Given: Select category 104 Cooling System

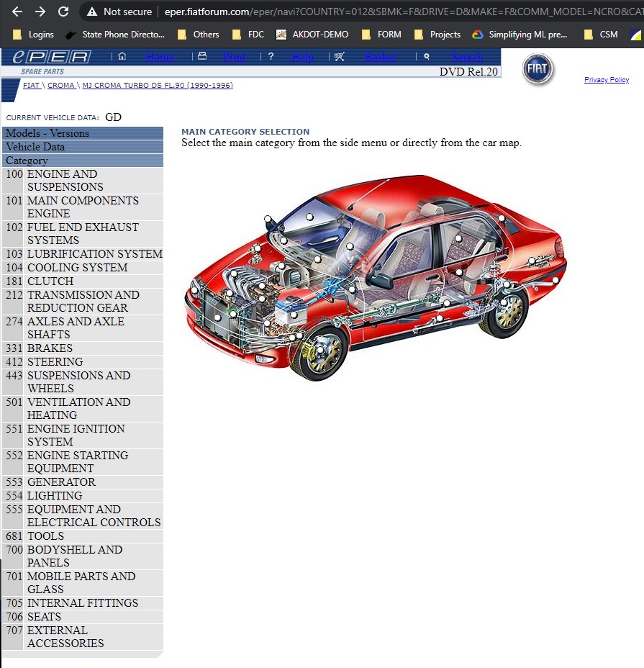Looking at the screenshot, I should click(x=83, y=268).
